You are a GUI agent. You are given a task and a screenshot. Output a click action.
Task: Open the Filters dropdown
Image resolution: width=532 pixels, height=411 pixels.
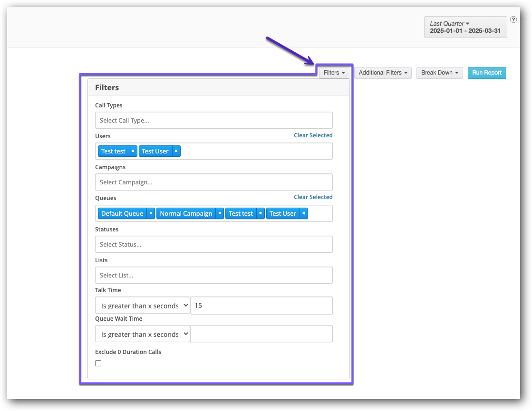[x=334, y=72]
